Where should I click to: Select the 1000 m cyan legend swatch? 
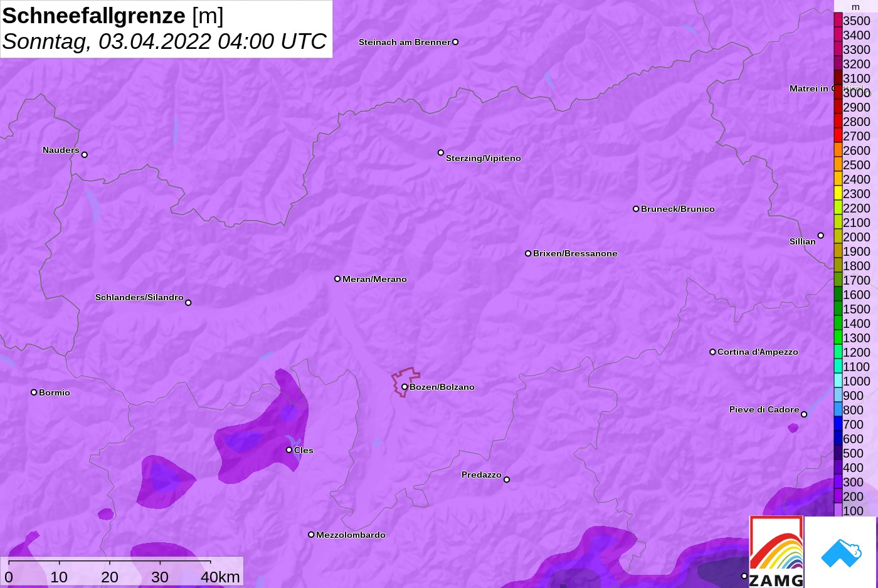[838, 381]
